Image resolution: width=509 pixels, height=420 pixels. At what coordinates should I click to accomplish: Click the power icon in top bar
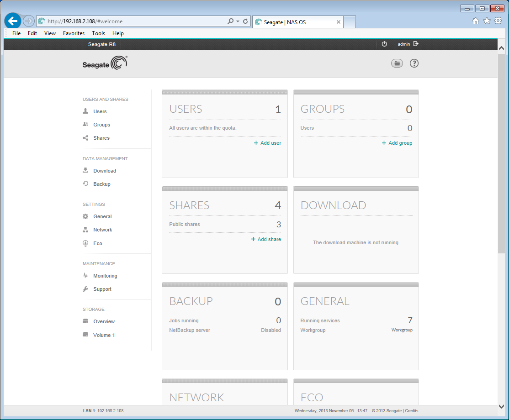click(384, 44)
